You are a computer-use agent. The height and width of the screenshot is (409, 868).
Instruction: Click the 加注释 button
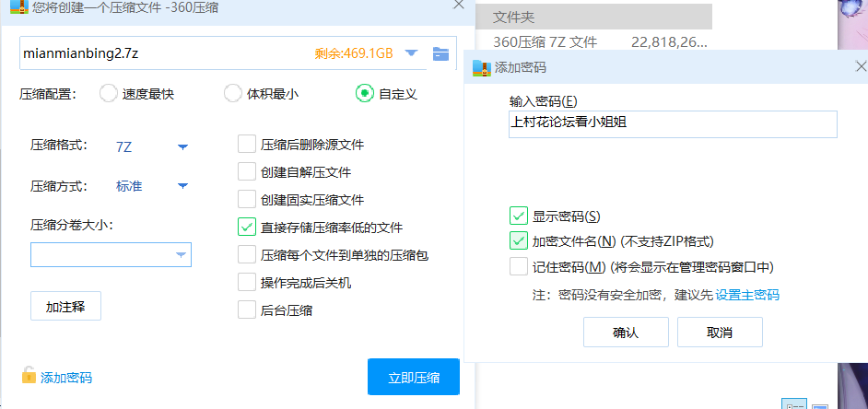[x=65, y=306]
